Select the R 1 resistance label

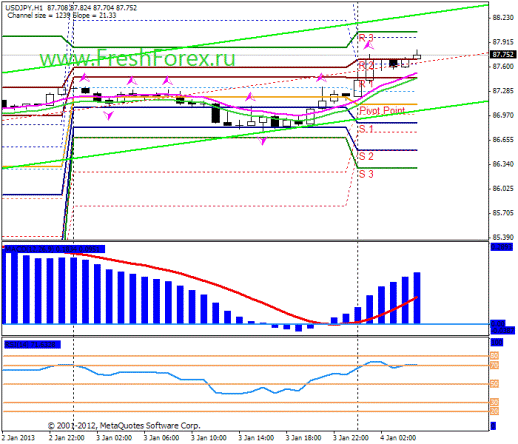pos(366,84)
